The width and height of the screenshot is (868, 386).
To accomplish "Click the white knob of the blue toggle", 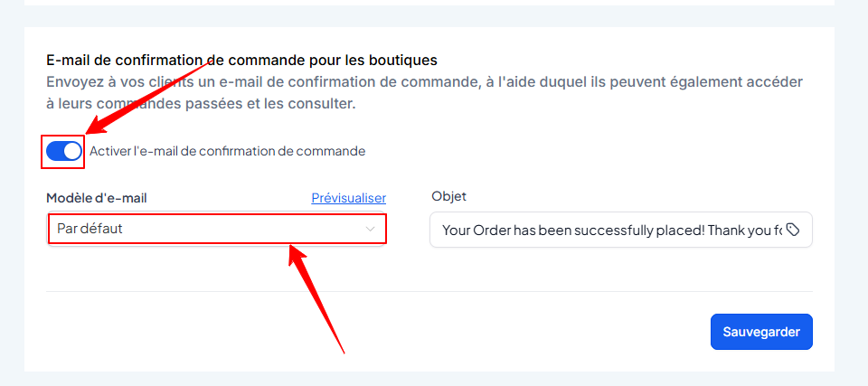I will coord(72,151).
